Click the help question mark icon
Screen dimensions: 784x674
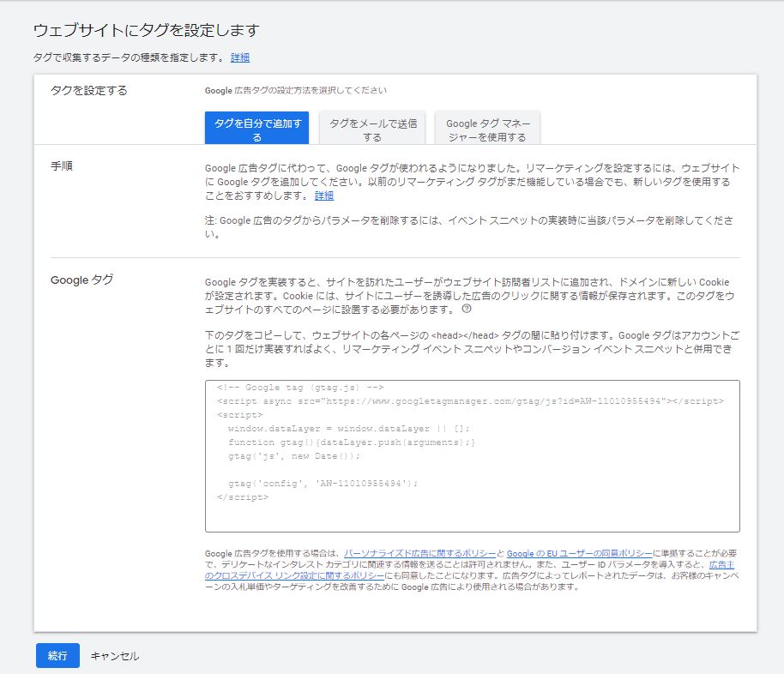coord(466,309)
